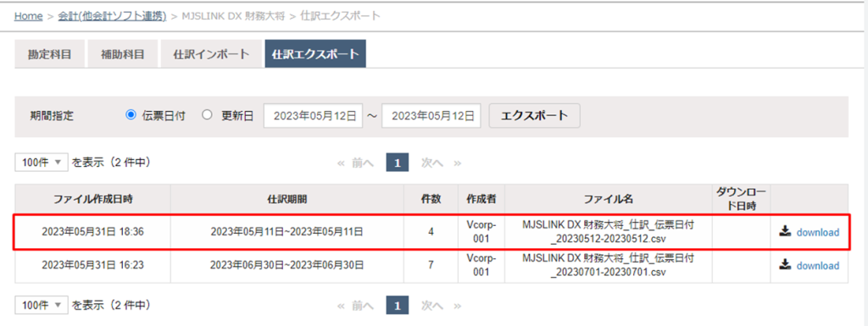Click page 1 in the lower pagination
This screenshot has height=326, width=868.
click(397, 305)
